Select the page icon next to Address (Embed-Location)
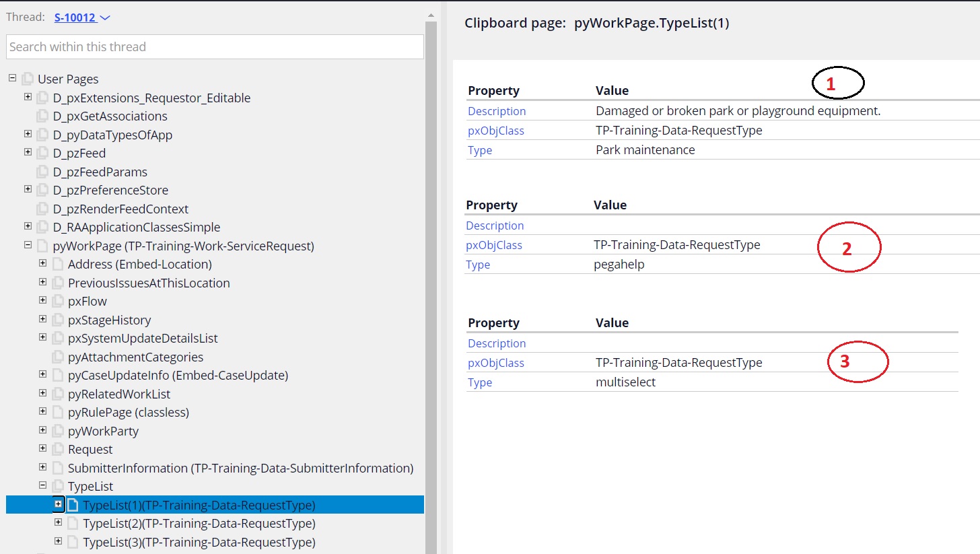This screenshot has height=554, width=980. pyautogui.click(x=57, y=264)
